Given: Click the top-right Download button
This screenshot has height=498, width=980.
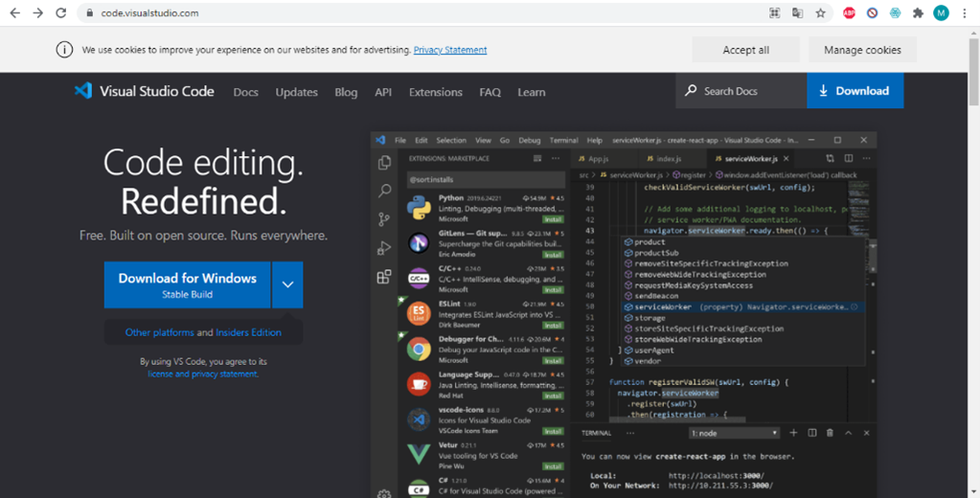Looking at the screenshot, I should (x=855, y=91).
